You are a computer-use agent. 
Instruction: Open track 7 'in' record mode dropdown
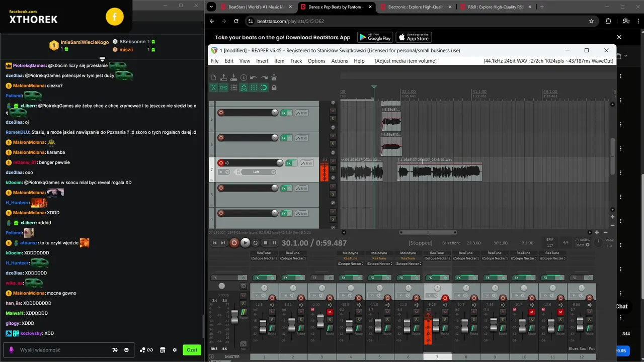coord(223,172)
